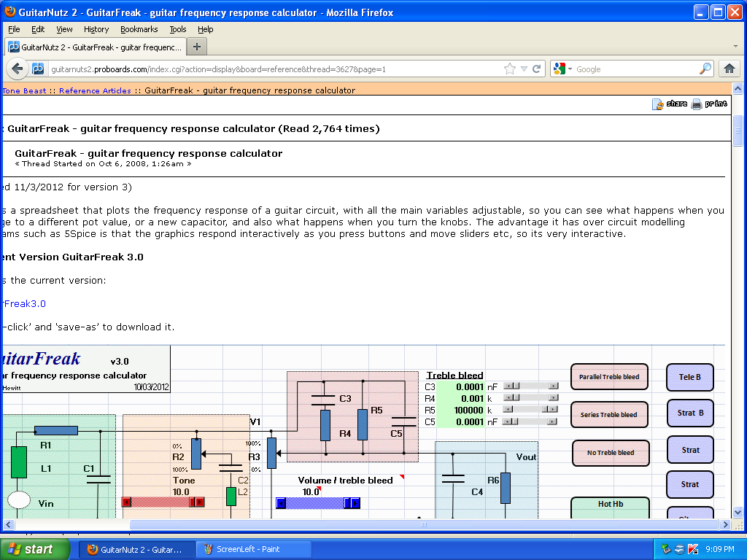Screen dimensions: 747x560
Task: Click the ProBoards site identity icon in address bar
Action: point(38,69)
